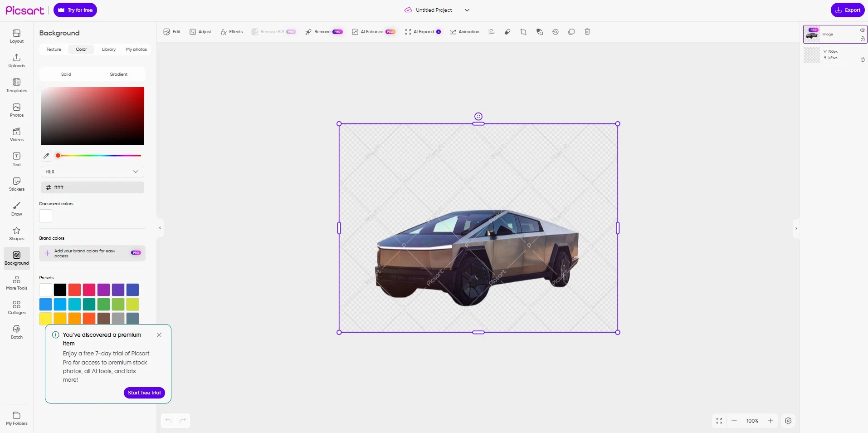Click the flip/rotate icon in toolbar
Viewport: 868px width, 433px height.
coord(556,32)
